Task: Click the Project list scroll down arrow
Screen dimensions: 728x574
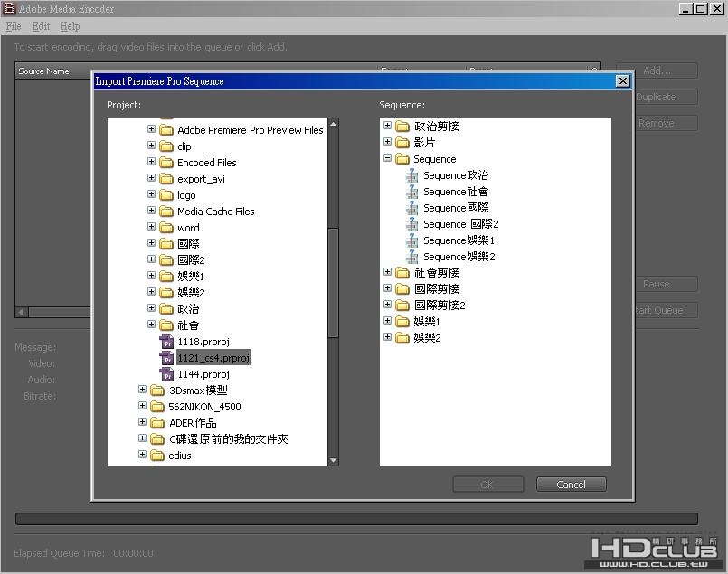Action: click(334, 460)
